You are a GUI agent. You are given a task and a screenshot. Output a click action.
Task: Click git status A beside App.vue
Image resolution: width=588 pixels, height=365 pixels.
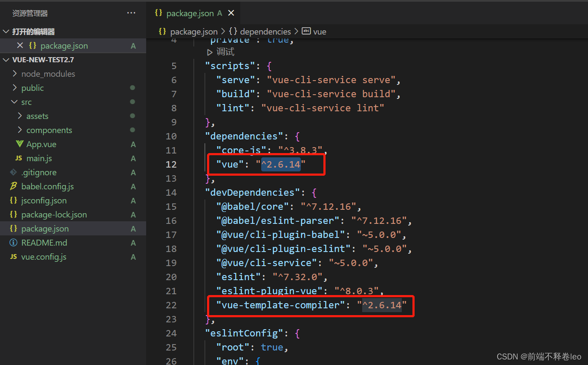(133, 145)
